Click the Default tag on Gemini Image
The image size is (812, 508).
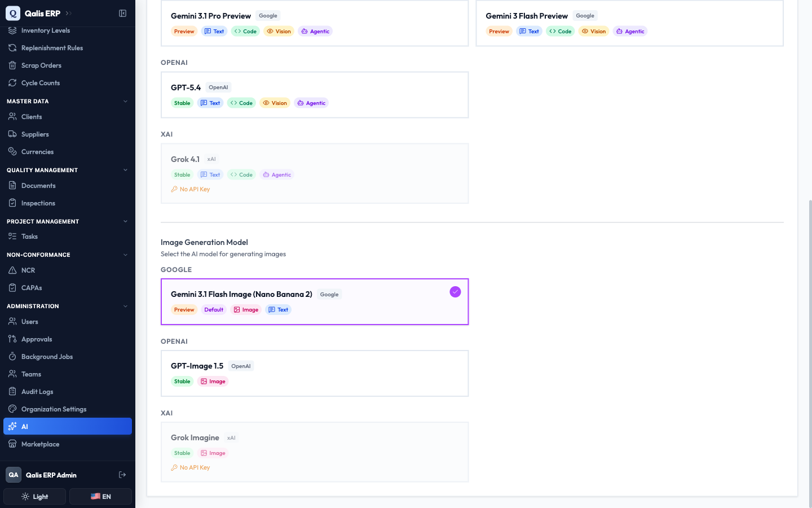point(214,310)
